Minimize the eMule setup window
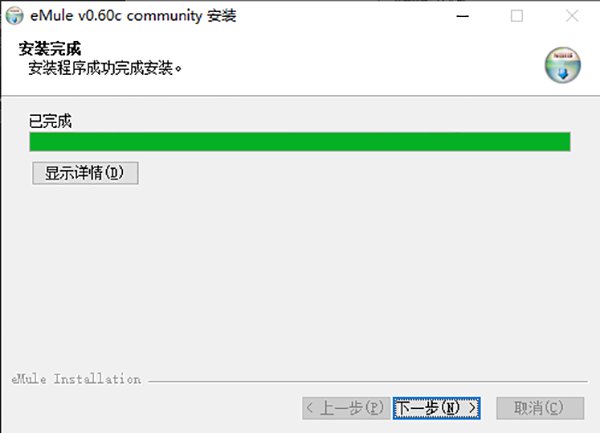The height and width of the screenshot is (433, 600). pos(462,16)
